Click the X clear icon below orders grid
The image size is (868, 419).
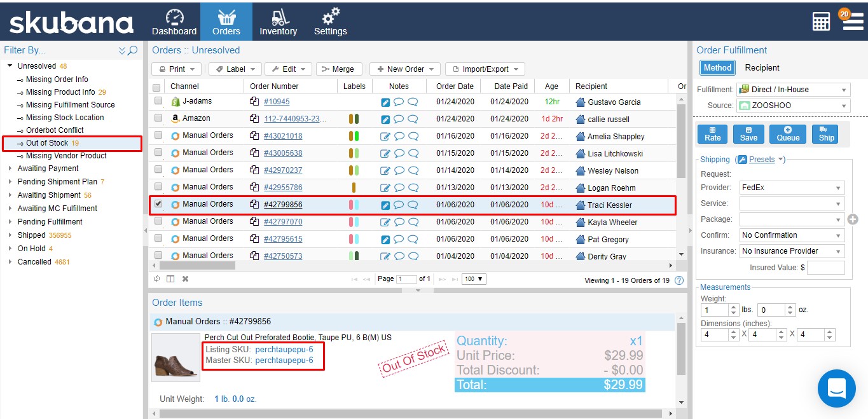pos(185,279)
